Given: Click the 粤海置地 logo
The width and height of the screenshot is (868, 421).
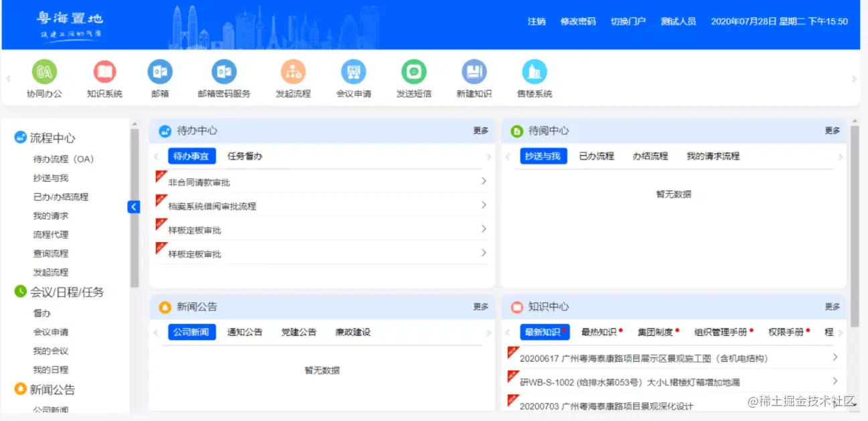Looking at the screenshot, I should click(x=70, y=25).
